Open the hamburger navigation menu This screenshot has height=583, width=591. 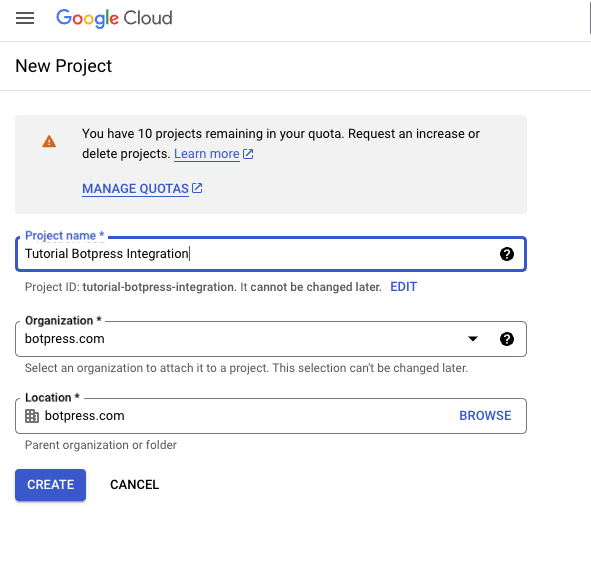(25, 18)
